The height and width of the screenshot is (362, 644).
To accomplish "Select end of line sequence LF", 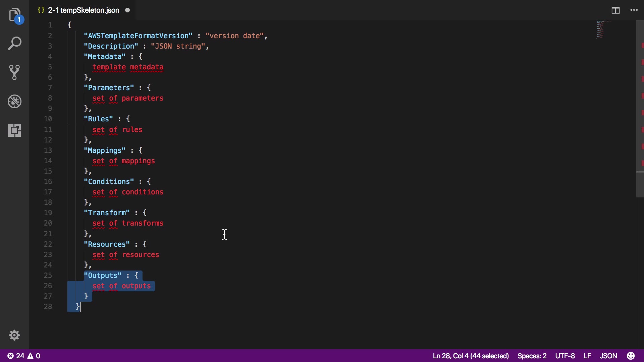I will click(587, 356).
